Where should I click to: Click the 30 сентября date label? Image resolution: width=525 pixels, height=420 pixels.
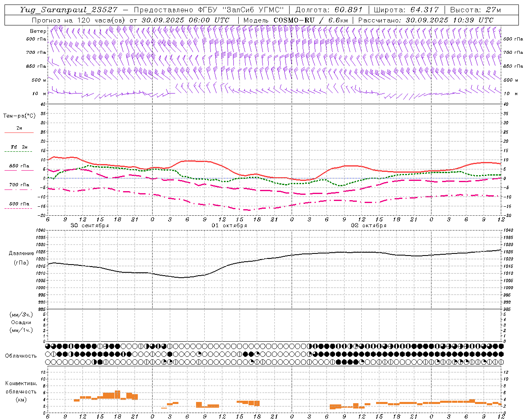89,226
